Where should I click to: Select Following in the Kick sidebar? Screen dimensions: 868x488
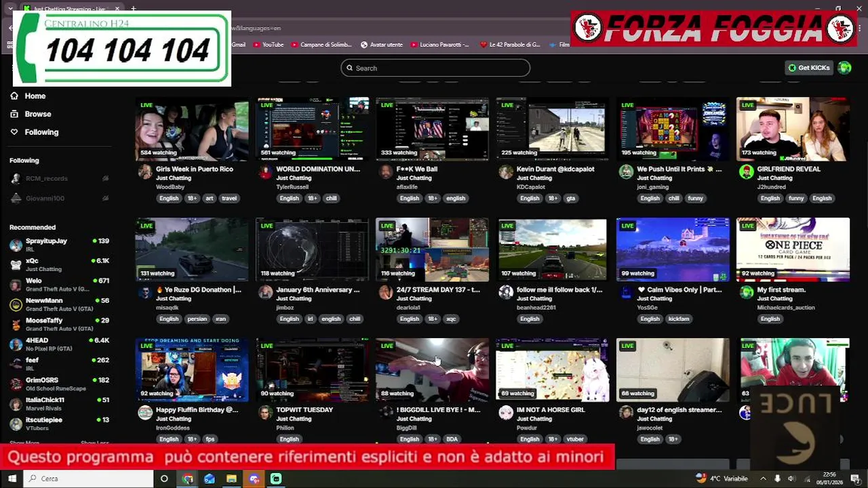pos(41,132)
